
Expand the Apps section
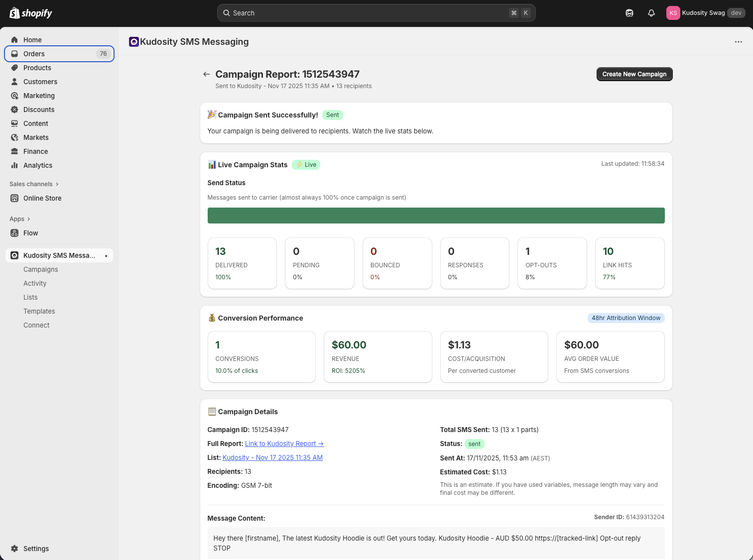click(x=20, y=219)
